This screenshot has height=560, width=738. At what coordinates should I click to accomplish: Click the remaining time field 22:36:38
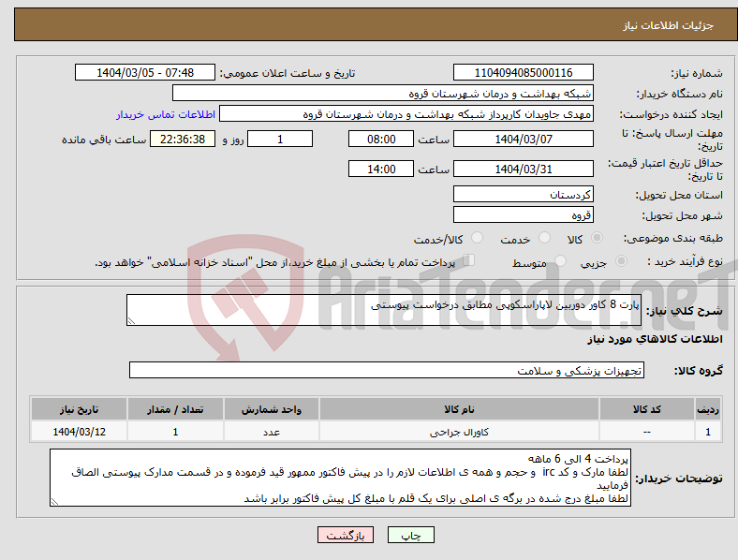pos(183,139)
